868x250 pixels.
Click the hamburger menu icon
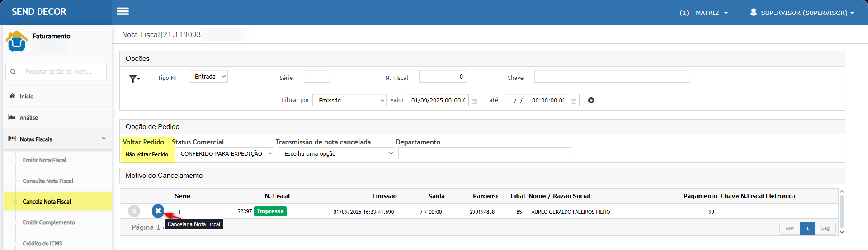[x=123, y=12]
